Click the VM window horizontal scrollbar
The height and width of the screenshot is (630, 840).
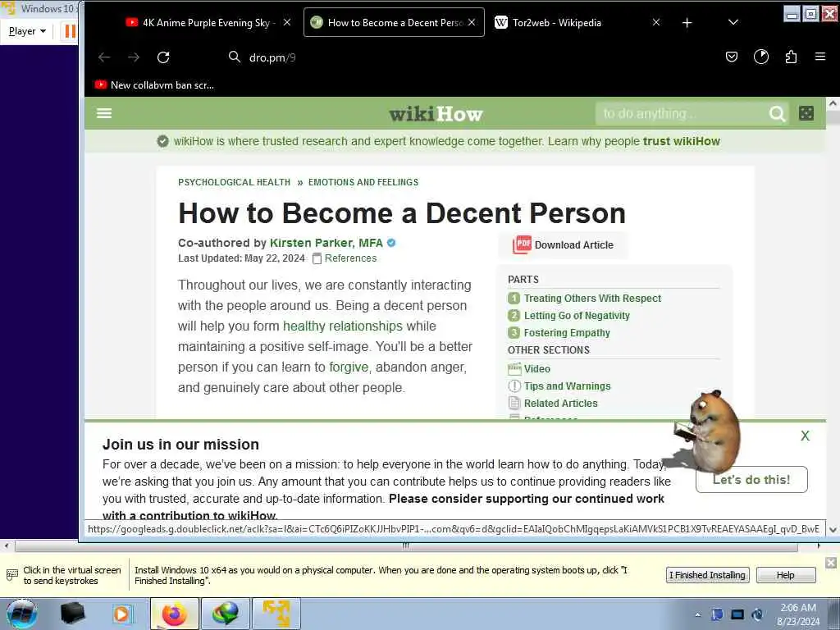coord(406,546)
